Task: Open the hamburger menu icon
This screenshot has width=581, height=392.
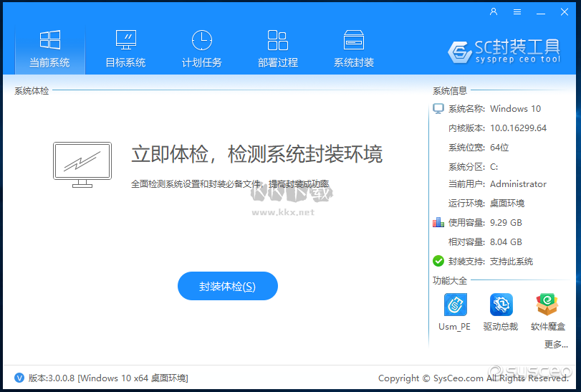Action: [x=517, y=12]
